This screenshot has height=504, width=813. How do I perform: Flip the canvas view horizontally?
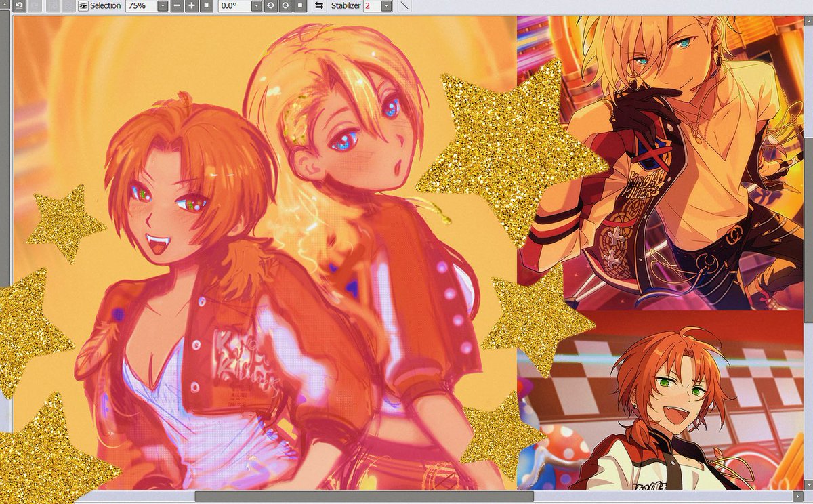(x=319, y=5)
